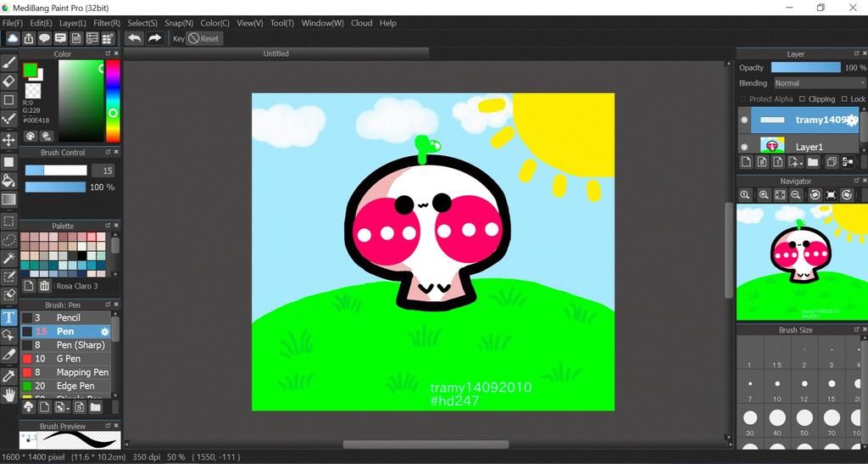Select the Eraser tool in the left toolbar
This screenshot has width=868, height=464.
click(x=8, y=81)
